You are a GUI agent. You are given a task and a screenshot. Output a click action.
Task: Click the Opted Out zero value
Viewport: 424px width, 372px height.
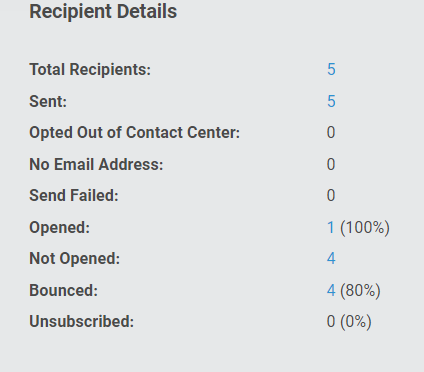pyautogui.click(x=331, y=132)
